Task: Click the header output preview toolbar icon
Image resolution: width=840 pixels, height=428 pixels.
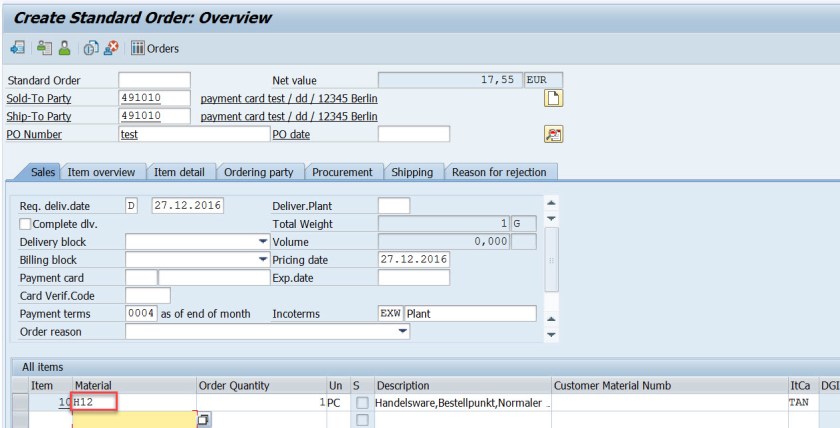Action: tap(45, 48)
